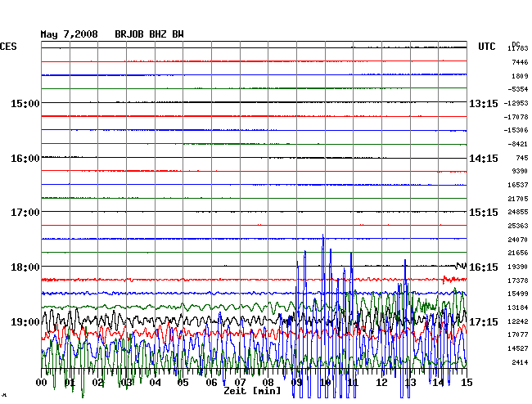The width and height of the screenshot is (532, 404).
Task: Click the DC offset value 7446
Action: coord(520,62)
